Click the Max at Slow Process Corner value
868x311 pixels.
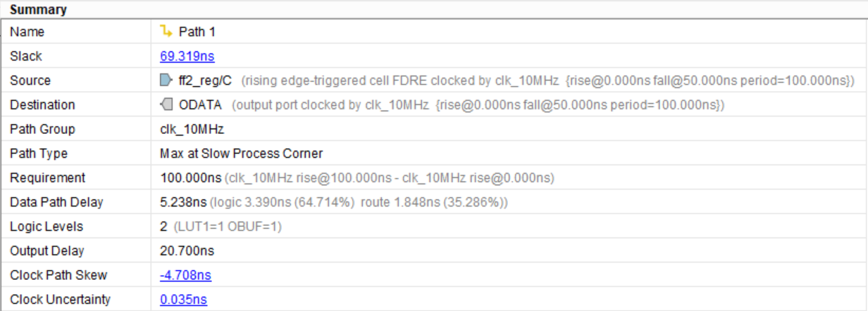(x=241, y=154)
